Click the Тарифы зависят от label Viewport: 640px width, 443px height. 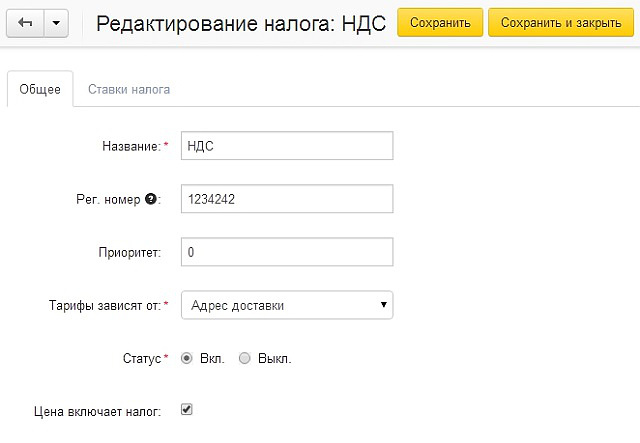(105, 305)
